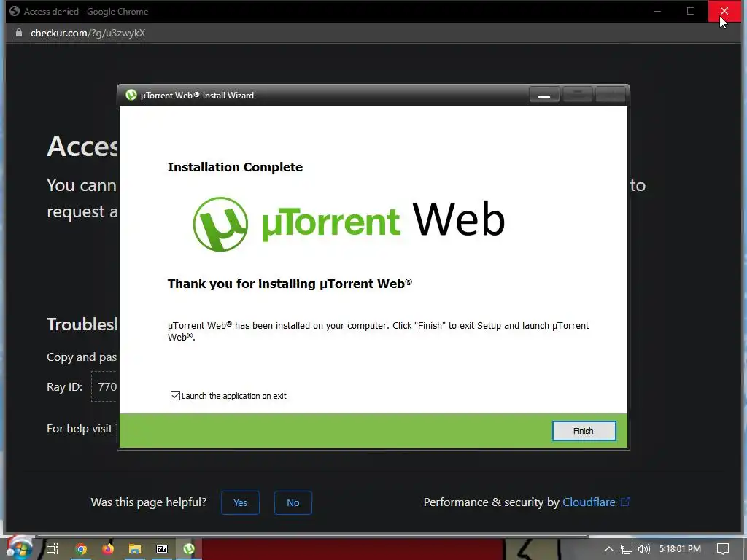Click Thank you for installing µTorrent Web text

click(290, 284)
